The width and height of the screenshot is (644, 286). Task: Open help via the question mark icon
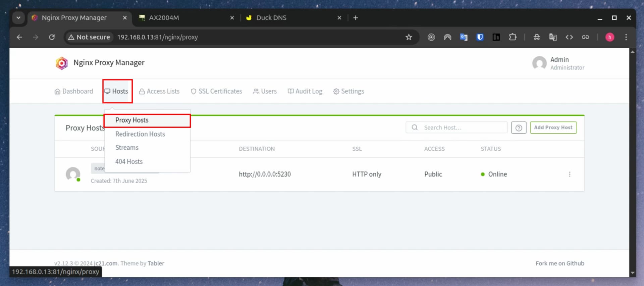coord(519,128)
